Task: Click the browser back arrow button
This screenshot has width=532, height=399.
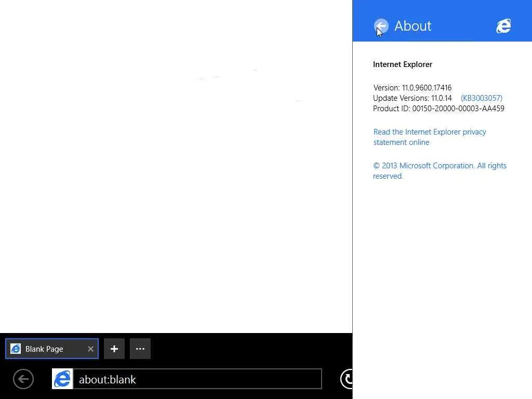Action: click(x=23, y=379)
